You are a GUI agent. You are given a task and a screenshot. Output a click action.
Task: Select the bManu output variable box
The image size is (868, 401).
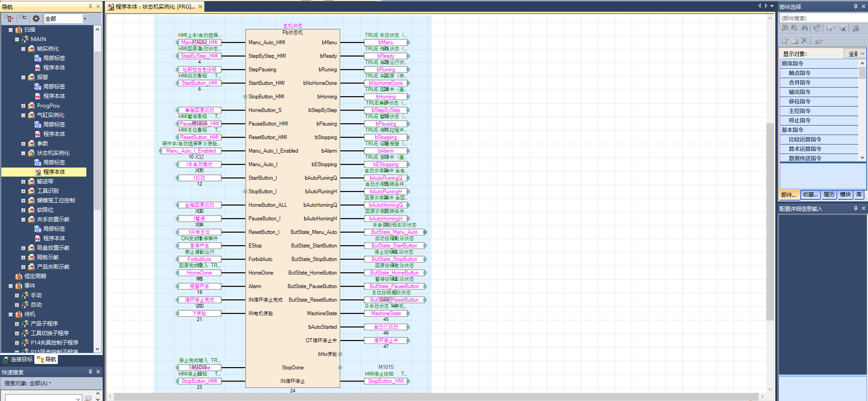(386, 42)
